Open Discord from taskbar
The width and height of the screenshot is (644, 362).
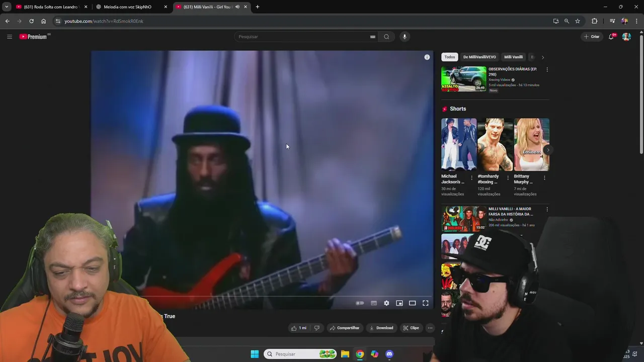[x=389, y=354]
